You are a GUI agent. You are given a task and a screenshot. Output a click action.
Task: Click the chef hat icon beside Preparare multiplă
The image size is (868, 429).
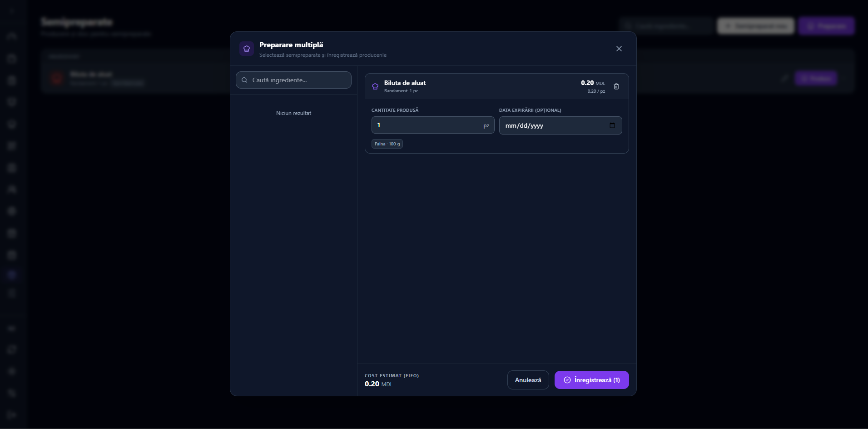click(247, 49)
